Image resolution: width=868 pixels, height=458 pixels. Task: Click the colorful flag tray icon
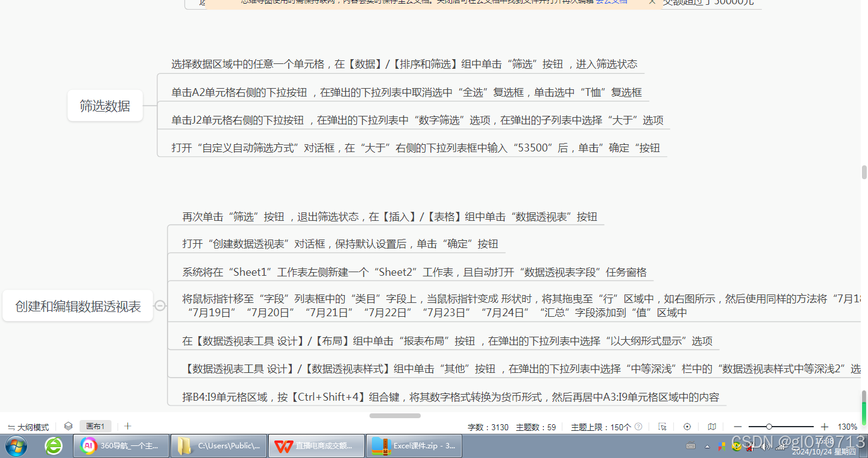coord(722,447)
